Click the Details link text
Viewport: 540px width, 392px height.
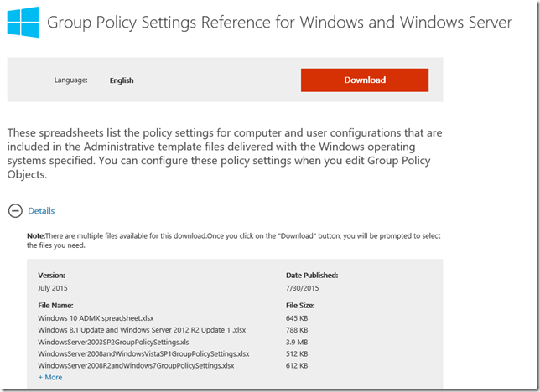pyautogui.click(x=41, y=211)
